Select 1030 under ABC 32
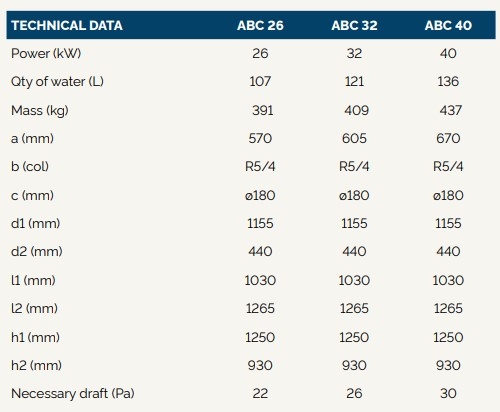 click(x=354, y=280)
